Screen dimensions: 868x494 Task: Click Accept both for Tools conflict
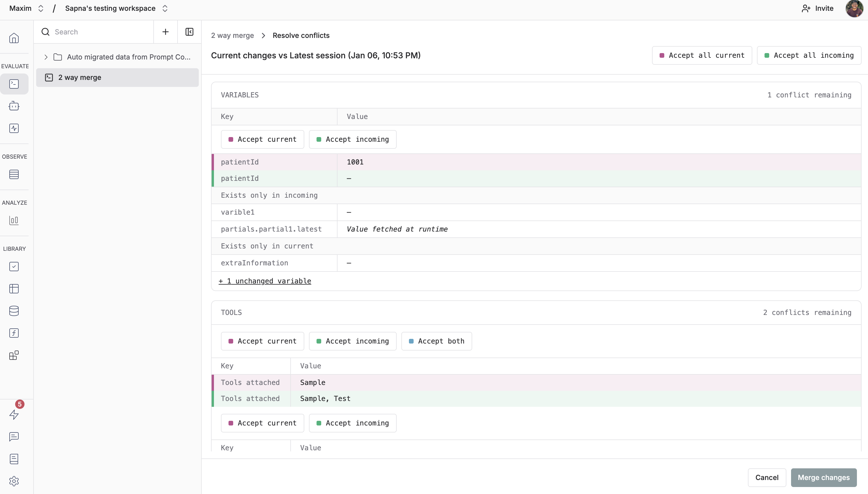436,341
